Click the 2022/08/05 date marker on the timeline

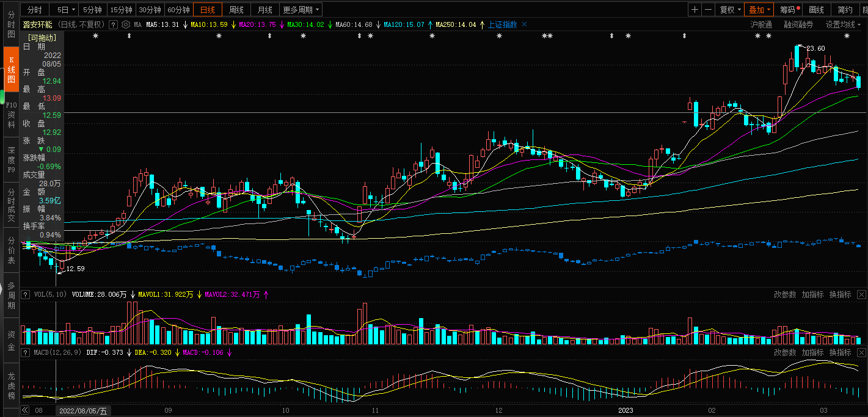(83, 411)
